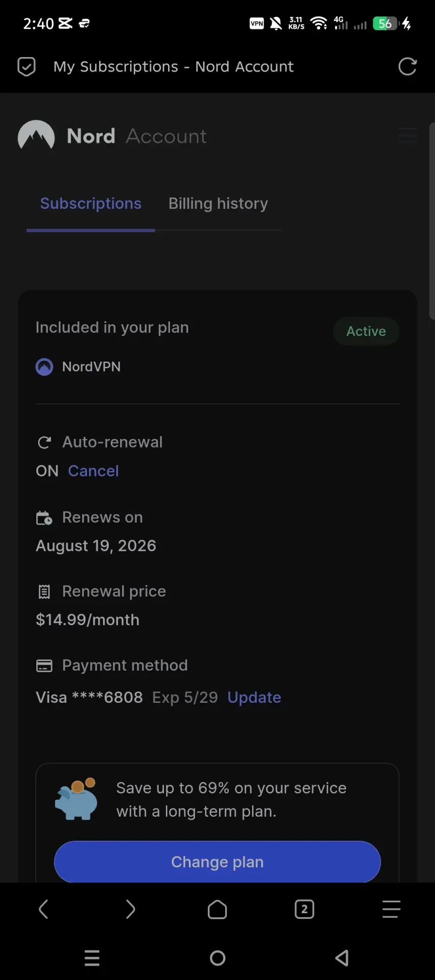Update the Visa payment method
Image resolution: width=435 pixels, height=980 pixels.
(x=254, y=697)
